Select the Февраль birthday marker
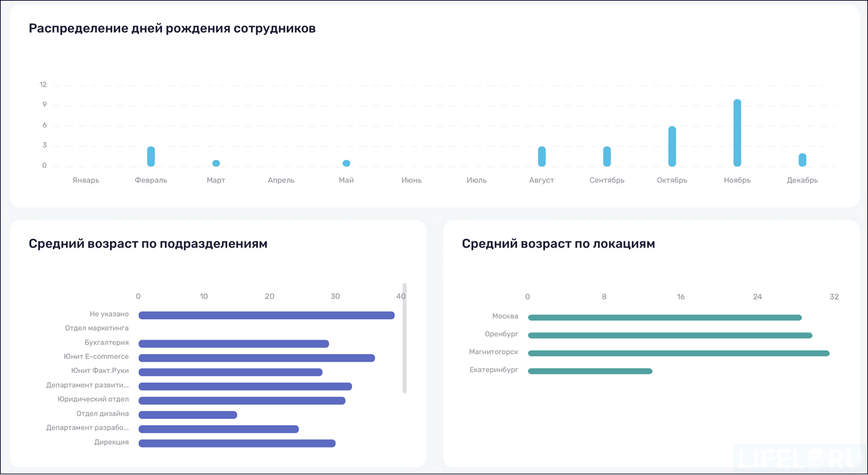 (x=151, y=155)
